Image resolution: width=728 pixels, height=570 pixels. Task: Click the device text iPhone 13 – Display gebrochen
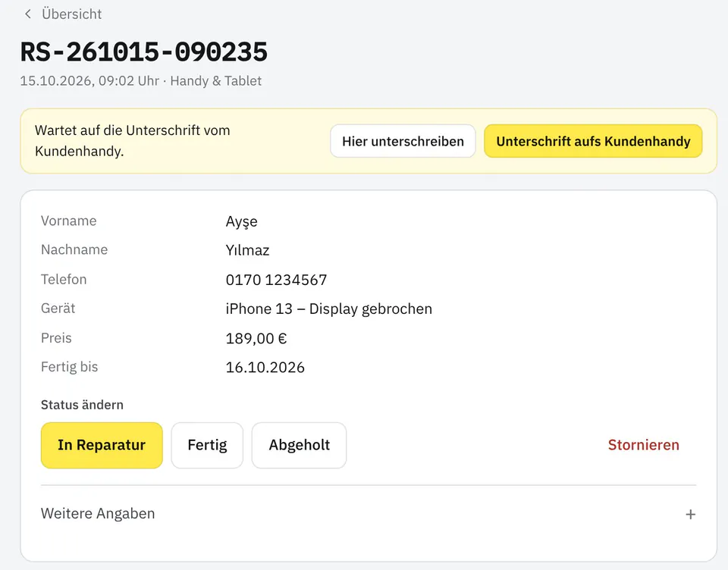tap(328, 308)
